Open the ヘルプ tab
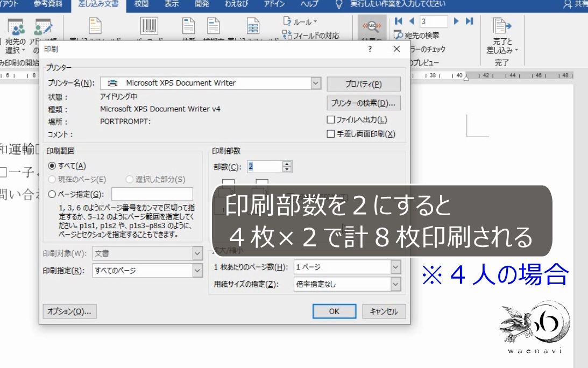588x368 pixels. point(309,4)
